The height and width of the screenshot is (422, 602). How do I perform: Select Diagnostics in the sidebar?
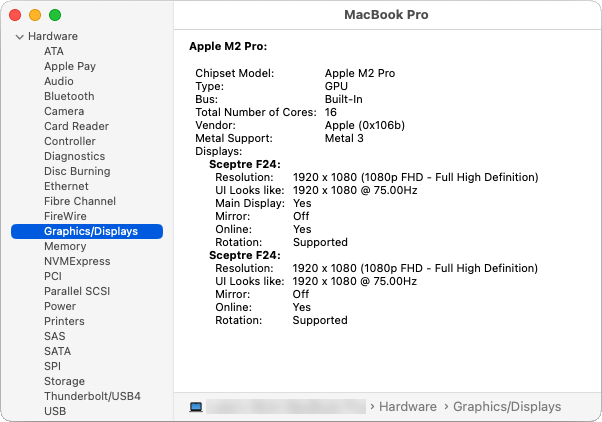coord(74,156)
